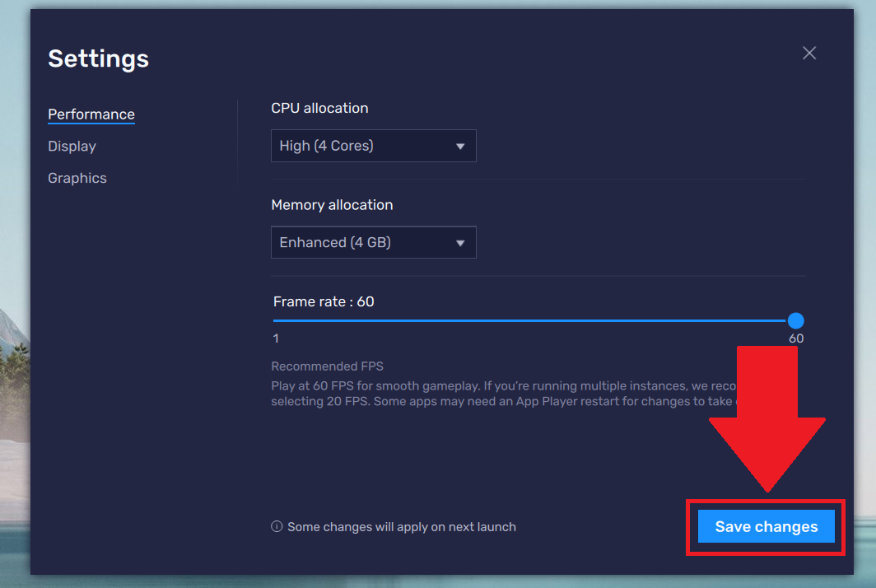Screen dimensions: 876x588
Task: Select the Performance settings tab
Action: [x=91, y=114]
